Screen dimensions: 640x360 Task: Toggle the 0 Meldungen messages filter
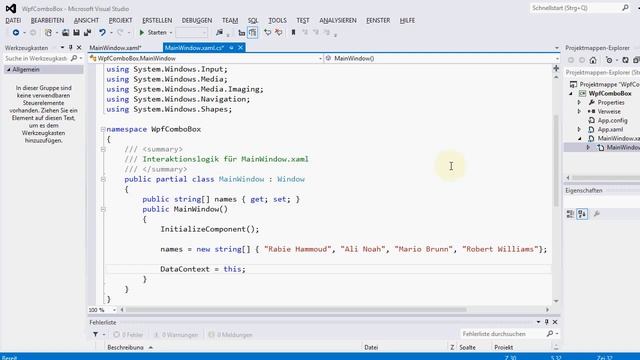coord(231,335)
